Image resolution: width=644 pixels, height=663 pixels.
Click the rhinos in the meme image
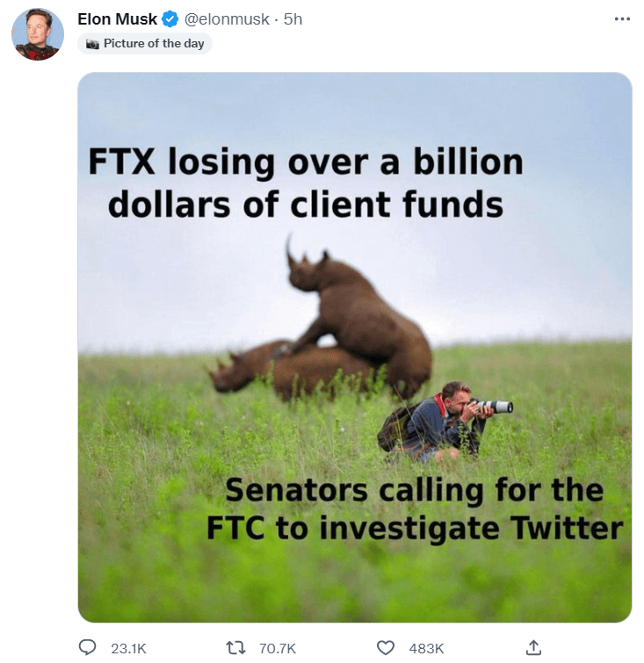pos(322,321)
